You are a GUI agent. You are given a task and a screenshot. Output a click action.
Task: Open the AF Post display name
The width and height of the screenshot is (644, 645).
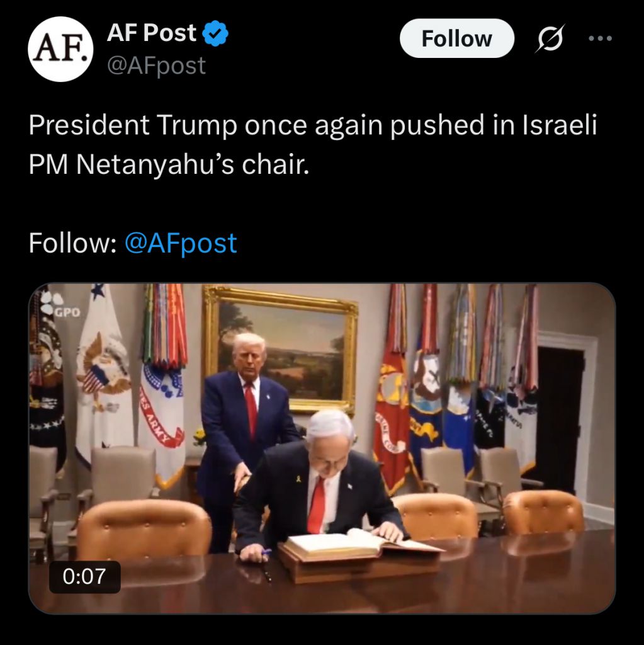coord(151,33)
